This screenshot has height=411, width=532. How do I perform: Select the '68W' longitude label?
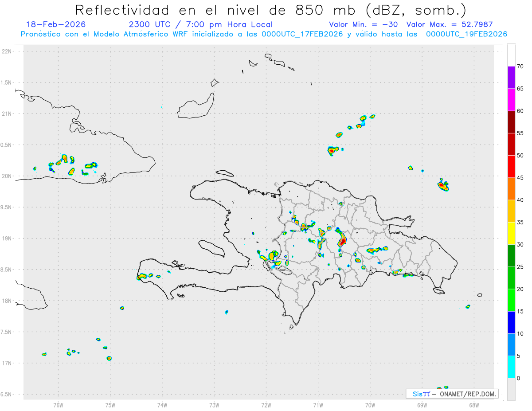[x=474, y=405]
